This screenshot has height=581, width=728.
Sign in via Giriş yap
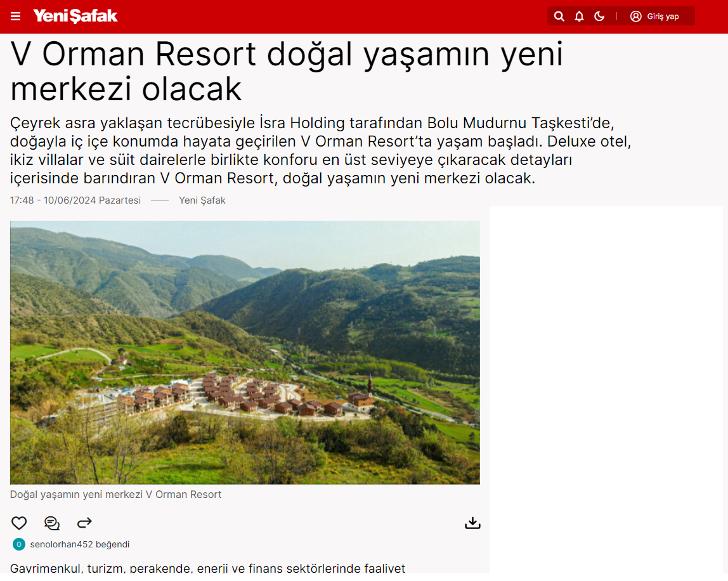(x=663, y=16)
